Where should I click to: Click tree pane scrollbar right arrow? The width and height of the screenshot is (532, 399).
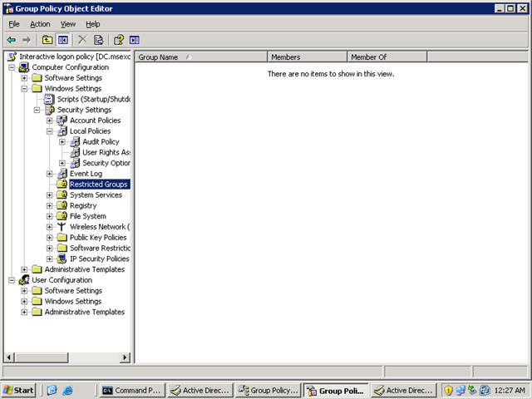(x=126, y=357)
